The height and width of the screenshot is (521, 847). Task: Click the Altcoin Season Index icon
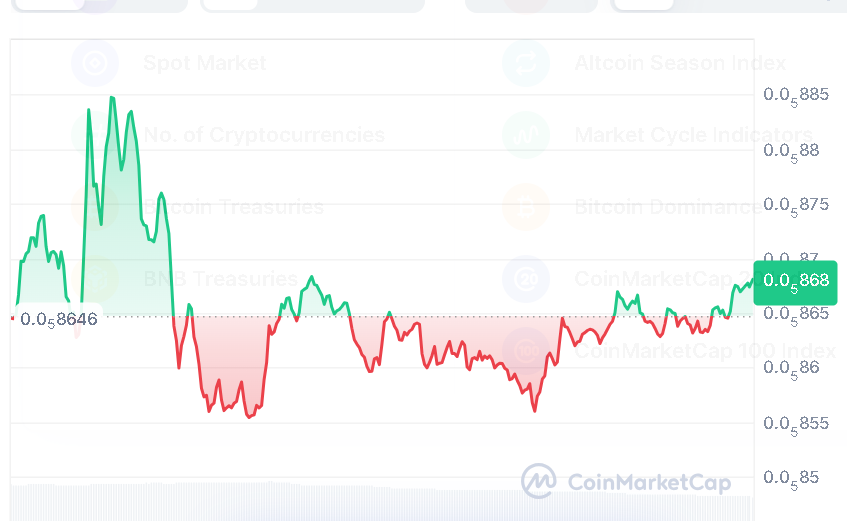coord(526,64)
